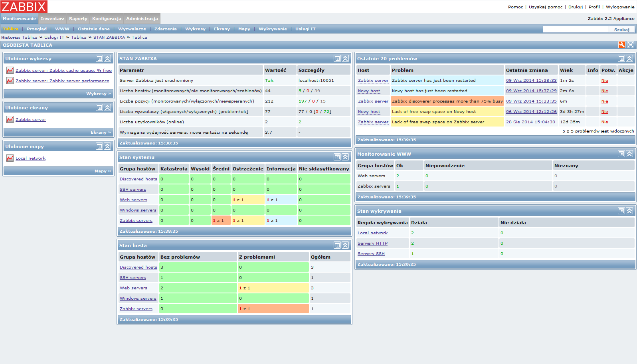Screen dimensions: 637x364
Task: Click Wylogowanie link
Action: click(x=620, y=7)
